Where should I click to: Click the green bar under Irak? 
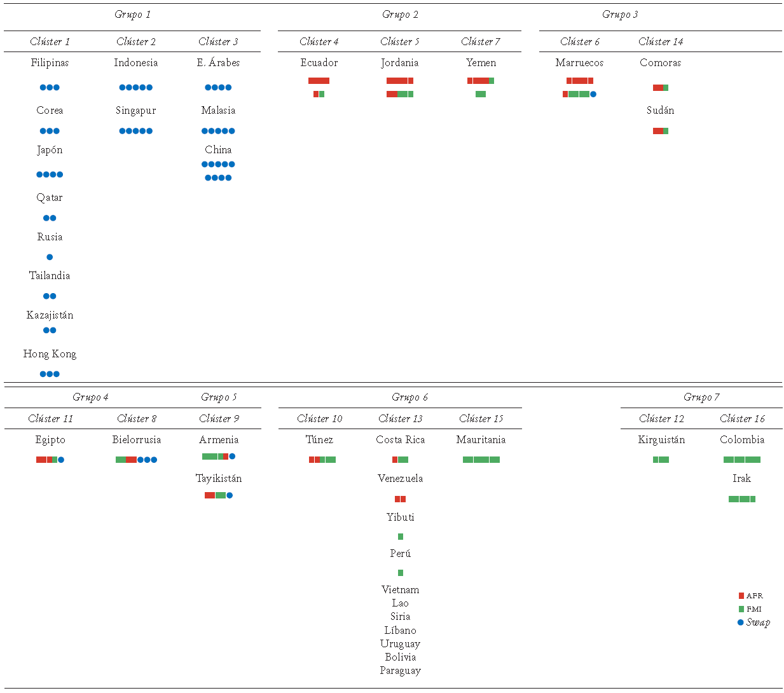(742, 499)
